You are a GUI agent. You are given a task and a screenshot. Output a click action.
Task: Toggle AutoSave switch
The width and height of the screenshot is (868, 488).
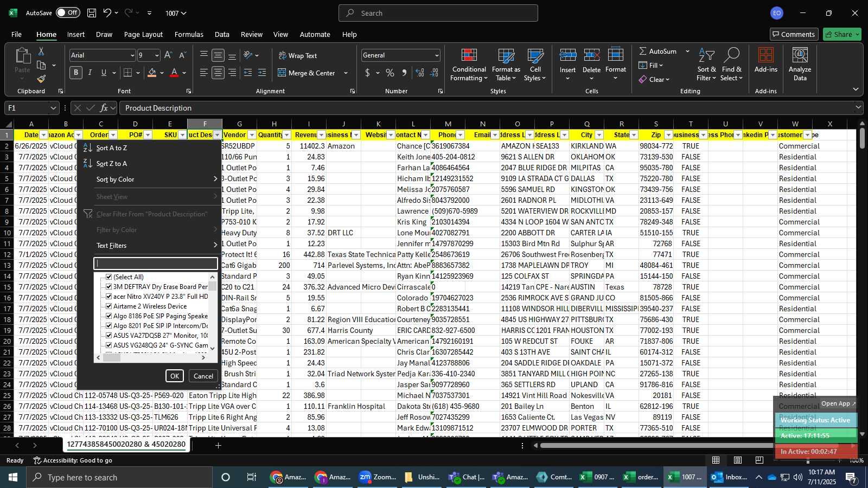tap(68, 12)
